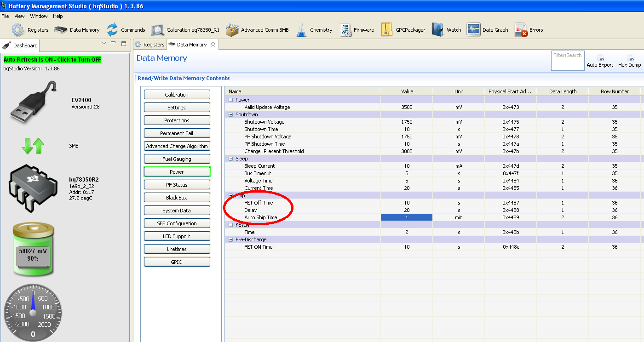Close the Data Memory tab
This screenshot has height=342, width=644.
(x=213, y=45)
